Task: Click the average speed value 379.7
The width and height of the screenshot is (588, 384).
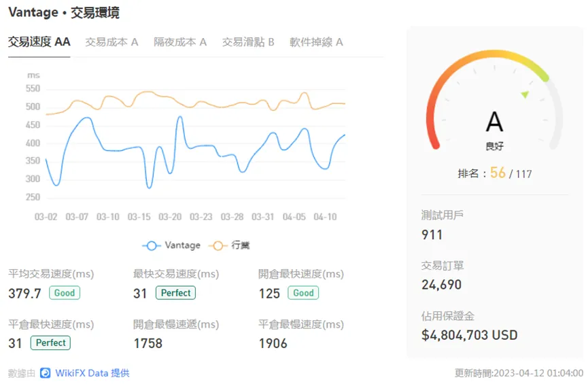Action: tap(24, 293)
